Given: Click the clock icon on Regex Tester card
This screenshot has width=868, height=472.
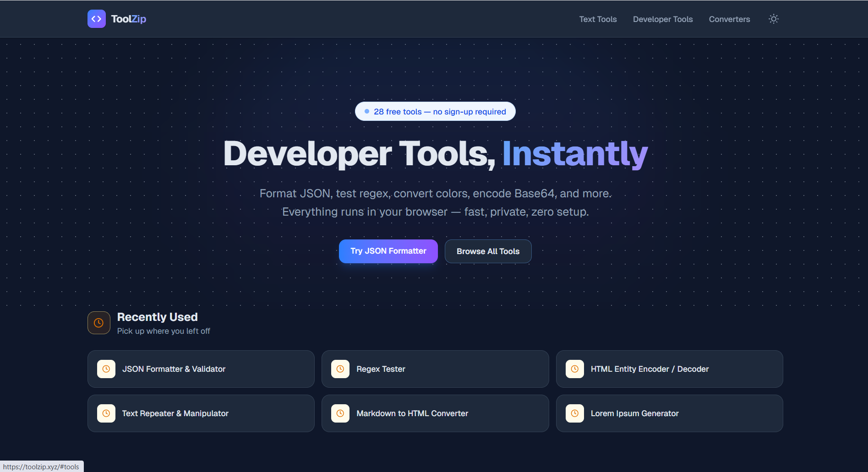Looking at the screenshot, I should pyautogui.click(x=340, y=369).
